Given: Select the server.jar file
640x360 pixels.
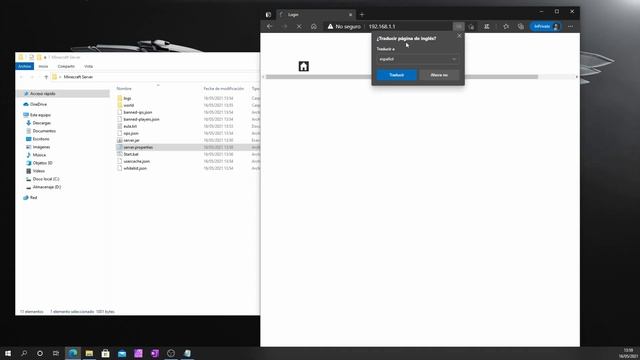Looking at the screenshot, I should pos(131,140).
